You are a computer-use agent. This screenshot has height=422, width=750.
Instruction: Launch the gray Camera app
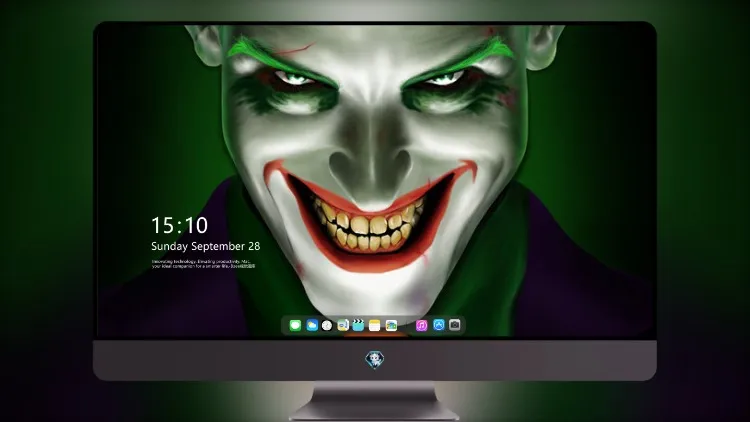pos(455,325)
